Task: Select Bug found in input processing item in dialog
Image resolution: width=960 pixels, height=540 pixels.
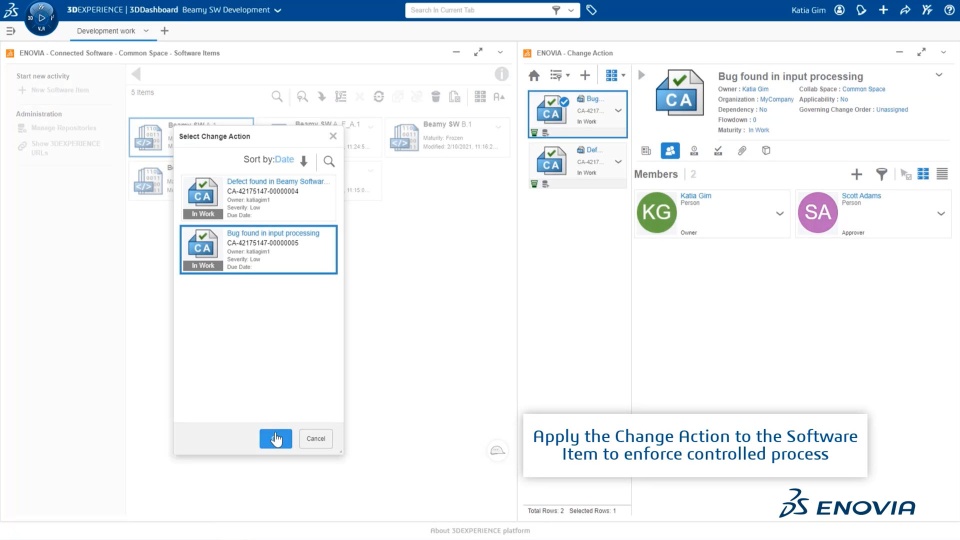Action: (x=258, y=249)
